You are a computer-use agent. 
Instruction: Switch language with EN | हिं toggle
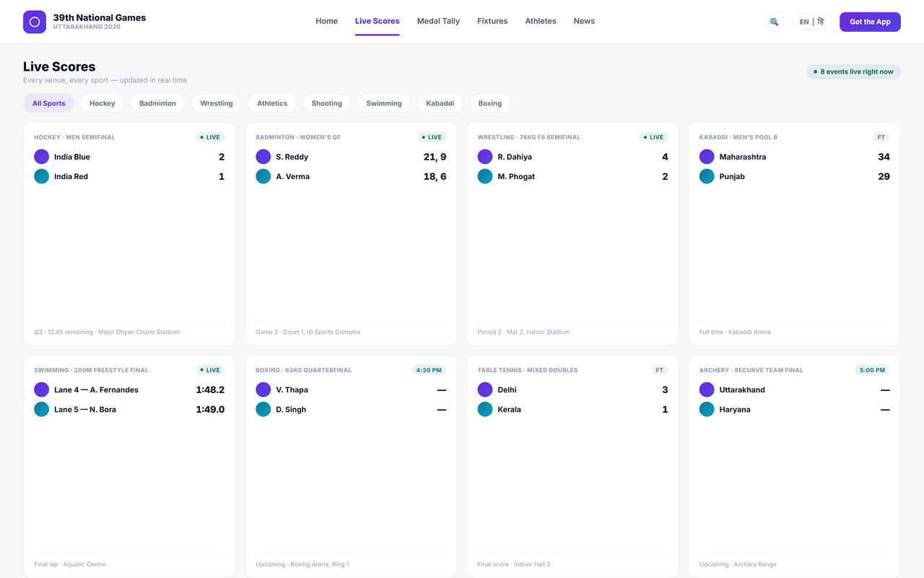[x=811, y=22]
